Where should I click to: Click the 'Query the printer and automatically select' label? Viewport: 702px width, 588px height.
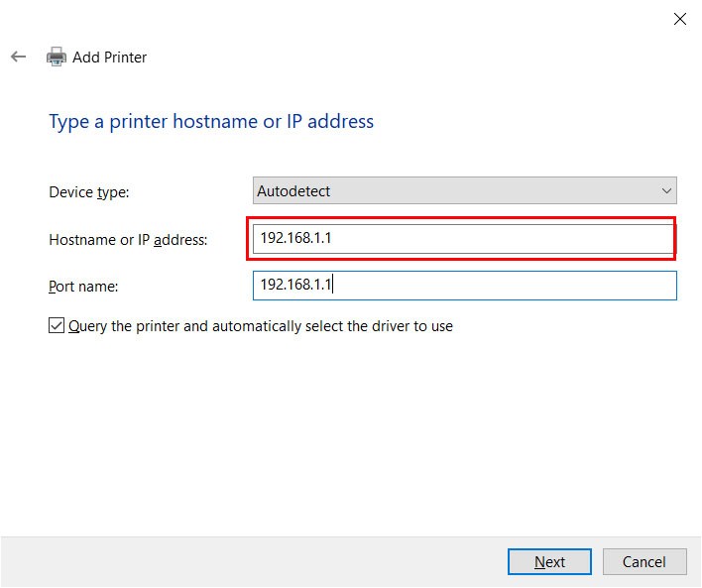click(261, 326)
